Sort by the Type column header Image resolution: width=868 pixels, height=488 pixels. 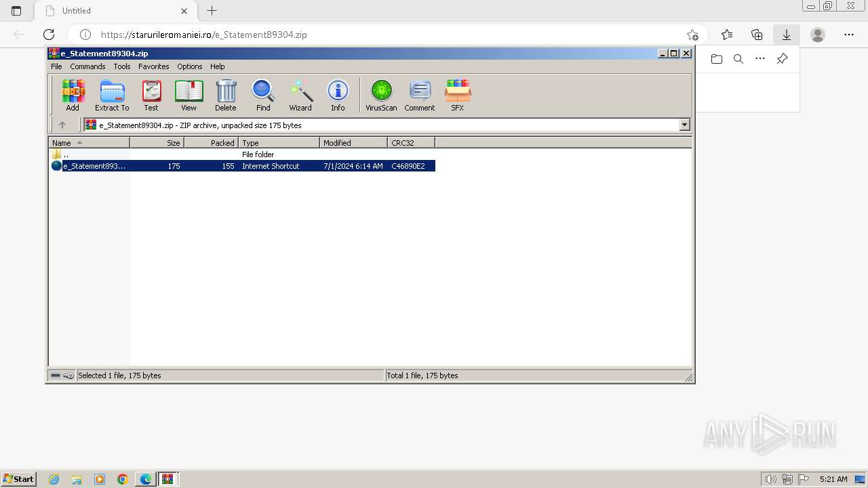click(279, 142)
